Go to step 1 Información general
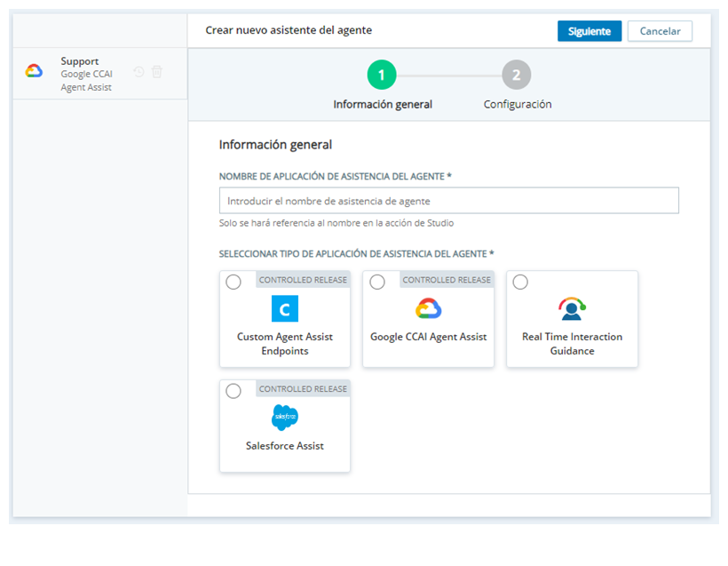 382,75
